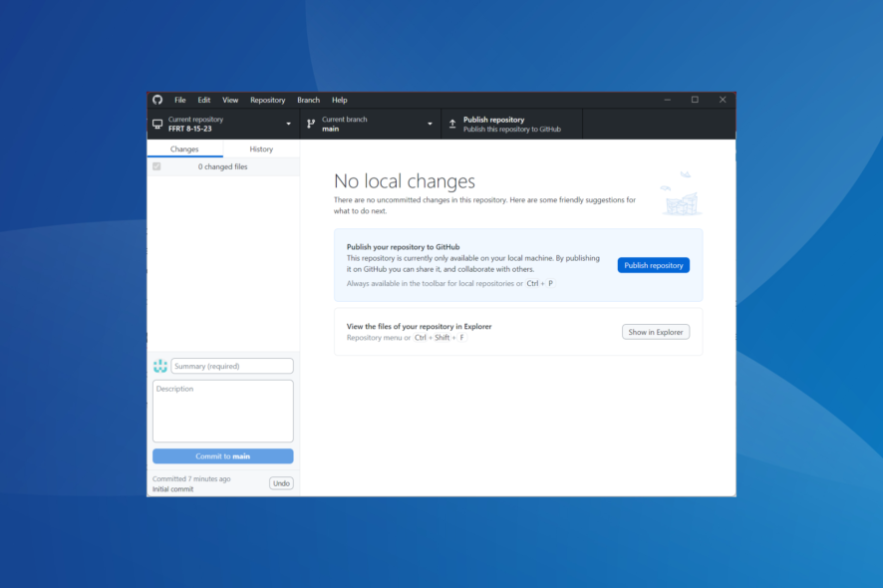883x588 pixels.
Task: Click the 'Publish your repository to GitHub' heading
Action: coord(404,247)
